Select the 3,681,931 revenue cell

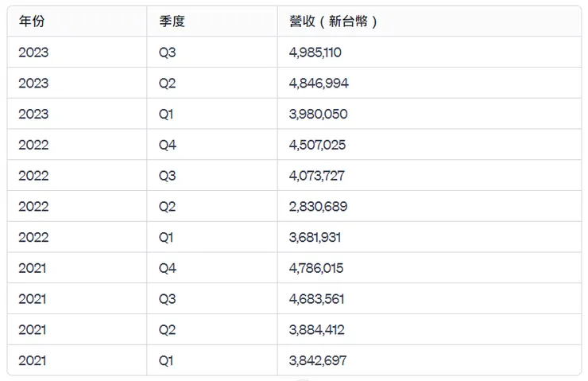click(x=315, y=238)
